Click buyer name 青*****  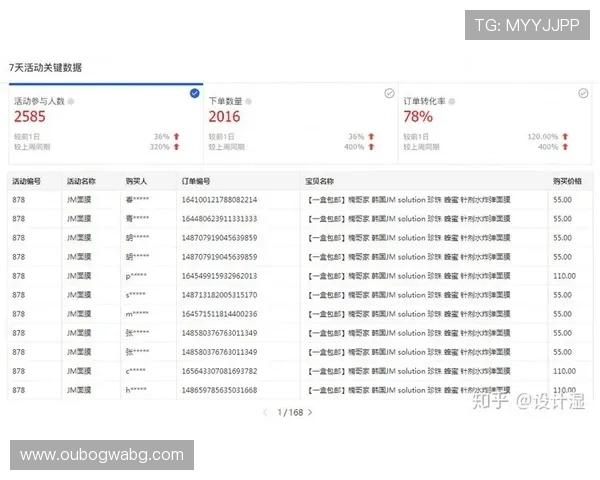137,219
